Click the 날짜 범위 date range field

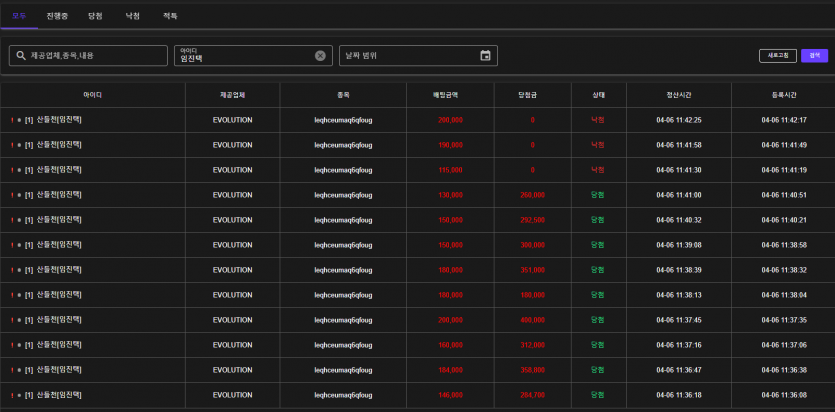point(419,55)
